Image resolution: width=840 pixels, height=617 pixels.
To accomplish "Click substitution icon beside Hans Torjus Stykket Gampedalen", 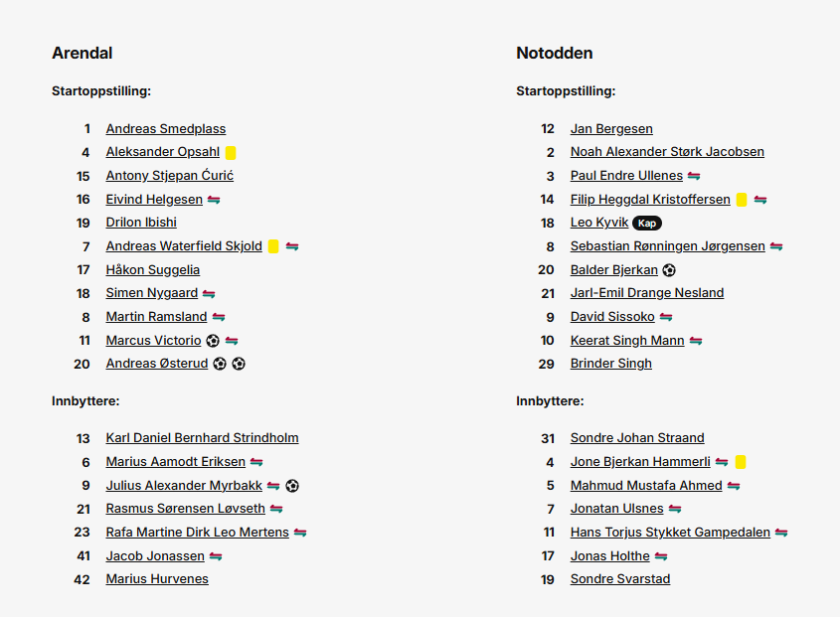I will (x=781, y=533).
